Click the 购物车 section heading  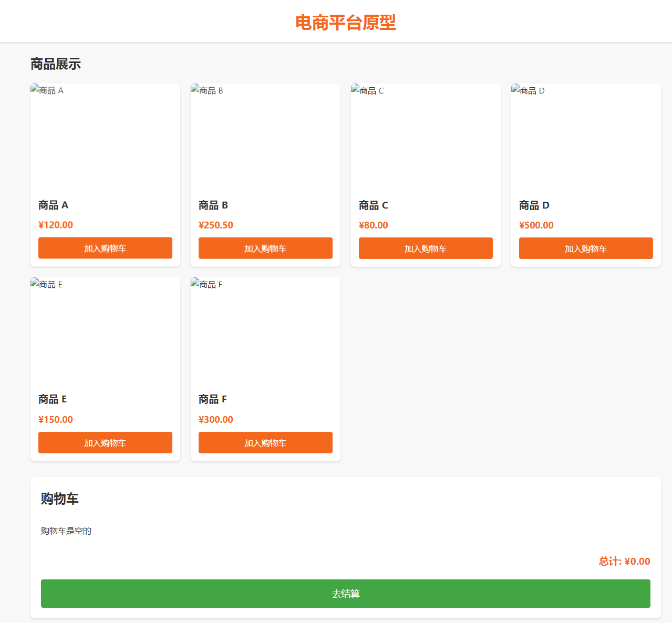point(60,499)
